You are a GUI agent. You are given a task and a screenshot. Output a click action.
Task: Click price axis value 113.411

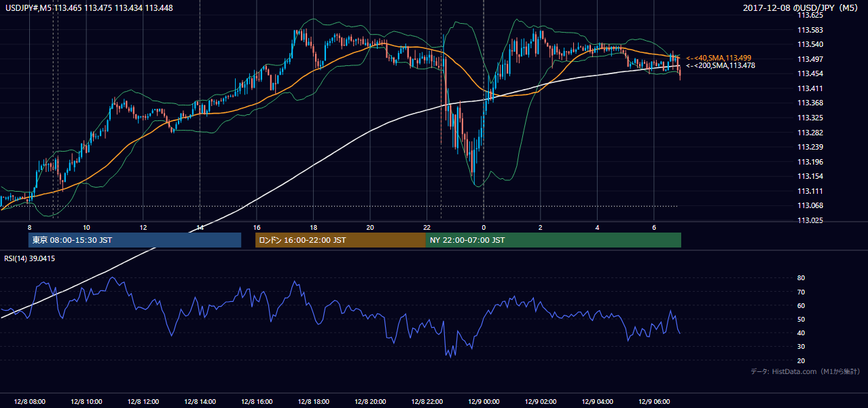810,88
